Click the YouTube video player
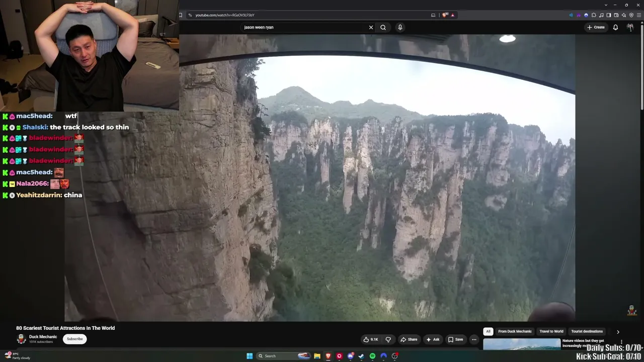 click(319, 177)
